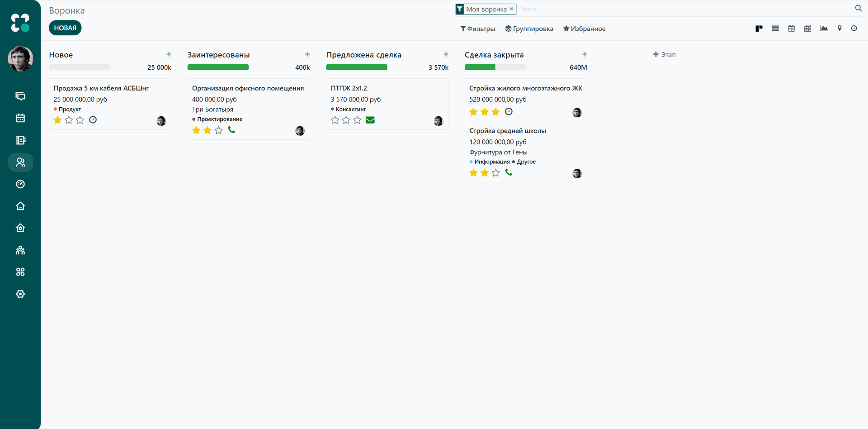Unstar the second star on Стройка средней школы
The height and width of the screenshot is (429, 868).
click(485, 172)
